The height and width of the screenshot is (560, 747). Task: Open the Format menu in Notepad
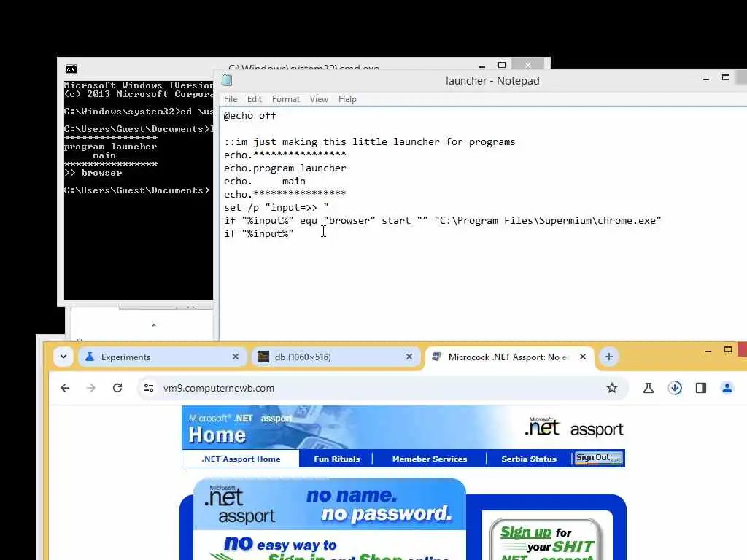pyautogui.click(x=286, y=99)
